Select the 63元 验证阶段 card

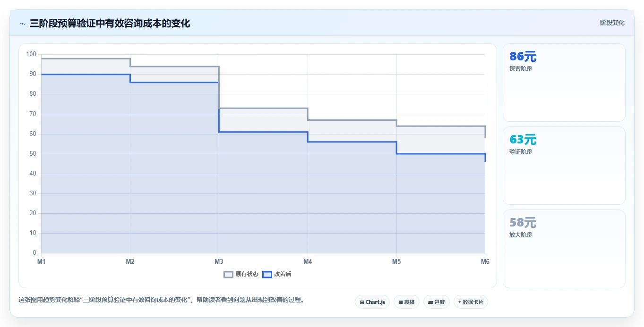click(564, 166)
